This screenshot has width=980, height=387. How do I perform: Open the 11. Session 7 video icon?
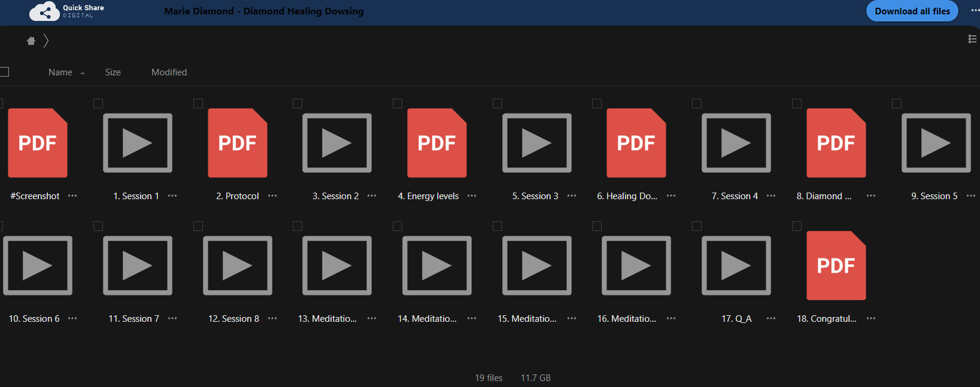pyautogui.click(x=138, y=266)
